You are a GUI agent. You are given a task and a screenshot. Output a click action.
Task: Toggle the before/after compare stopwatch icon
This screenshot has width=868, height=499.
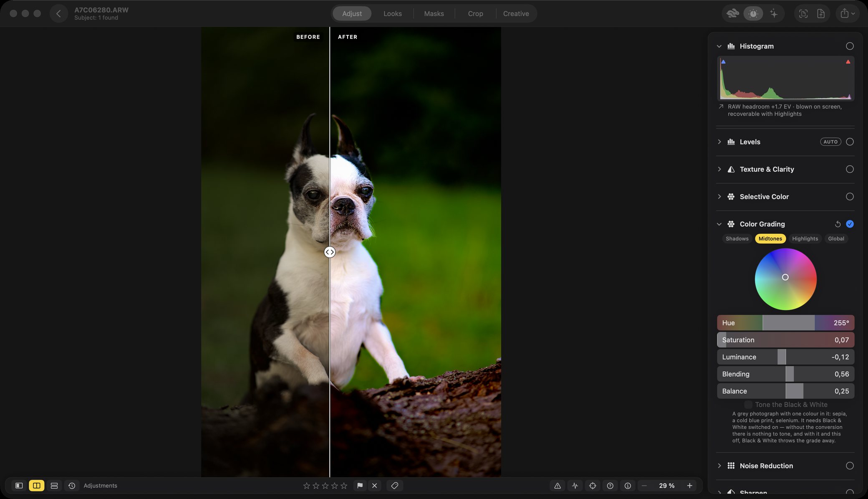[x=753, y=13]
